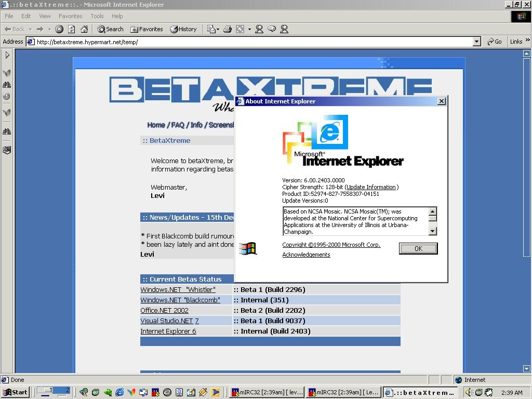Click the Discuss speech bubble icon
Screen dimensions: 532x399
pos(272,29)
